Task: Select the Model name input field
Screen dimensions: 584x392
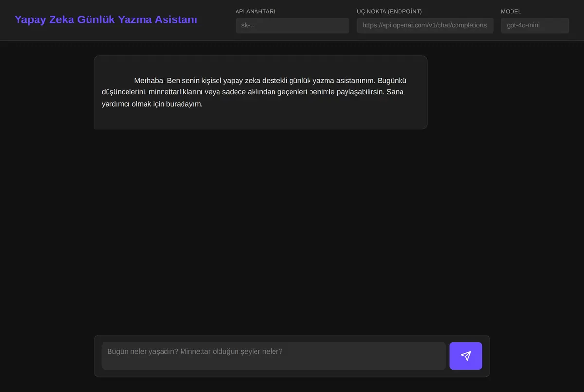Action: tap(535, 25)
